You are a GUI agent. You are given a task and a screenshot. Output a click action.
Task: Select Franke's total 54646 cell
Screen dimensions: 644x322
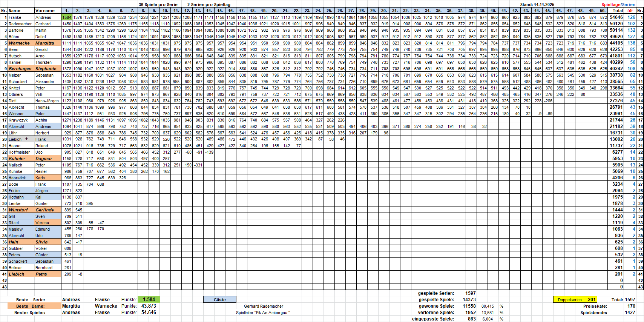(x=616, y=17)
